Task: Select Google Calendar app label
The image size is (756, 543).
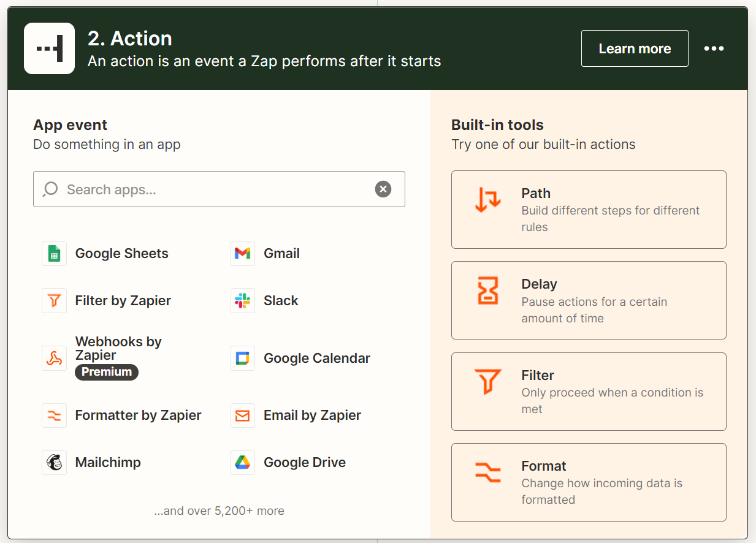Action: (317, 359)
